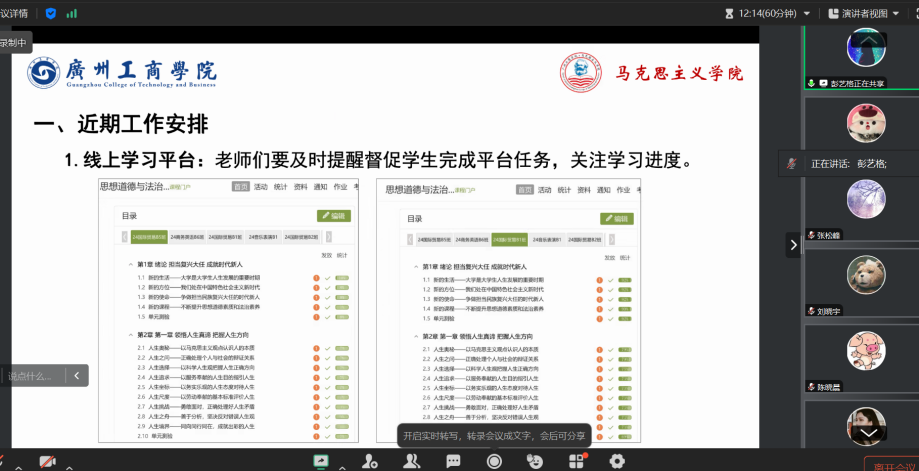Open the reactions emoji icon
The height and width of the screenshot is (471, 919).
point(535,461)
